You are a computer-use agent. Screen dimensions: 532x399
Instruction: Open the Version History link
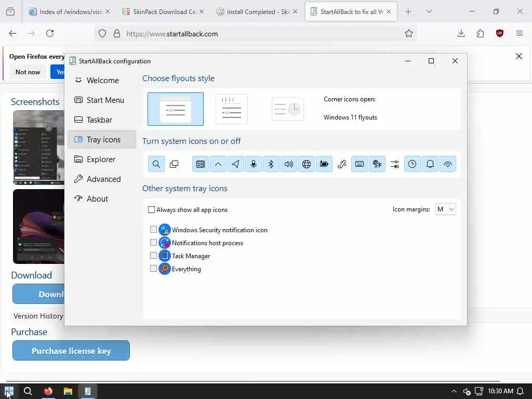click(x=38, y=316)
